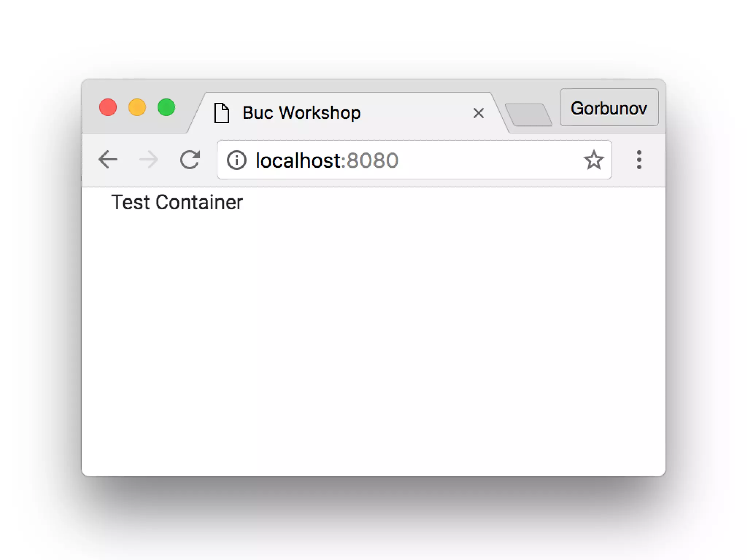Click the Gorbunov profile button
Viewport: 747px width, 560px height.
(x=609, y=108)
